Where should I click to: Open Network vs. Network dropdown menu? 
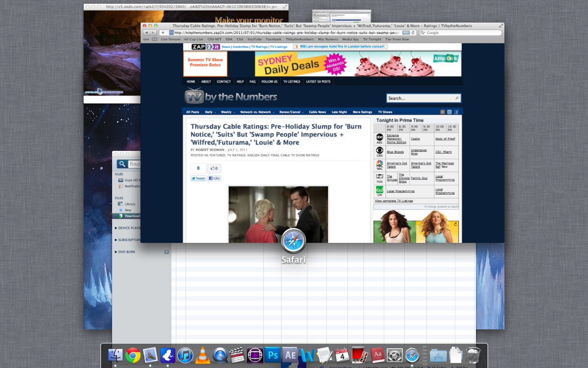(x=257, y=112)
